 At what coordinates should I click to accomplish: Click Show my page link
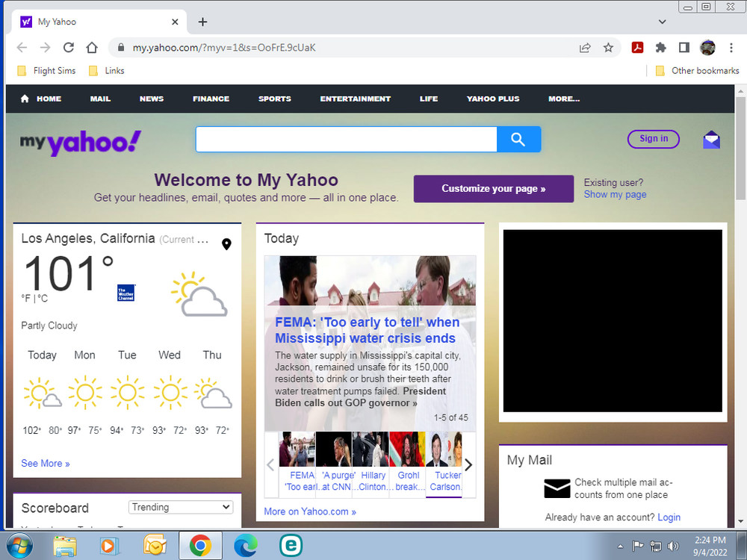(615, 194)
